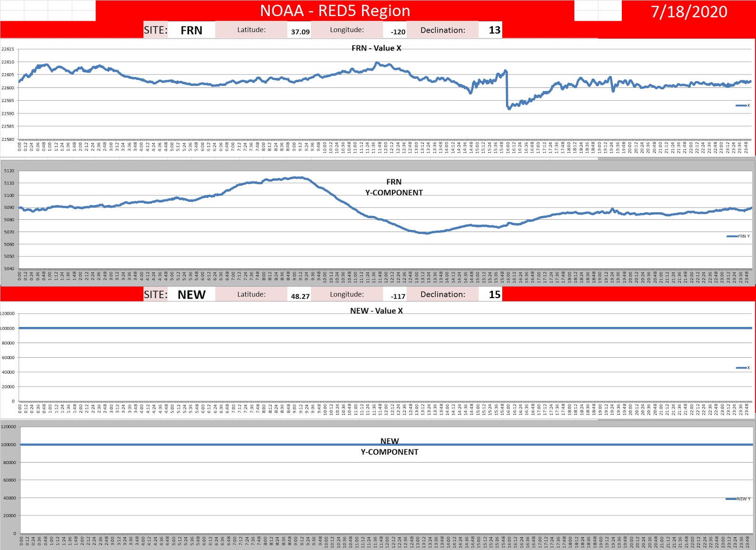This screenshot has width=756, height=550.
Task: Click the FRN site name cell
Action: point(191,30)
